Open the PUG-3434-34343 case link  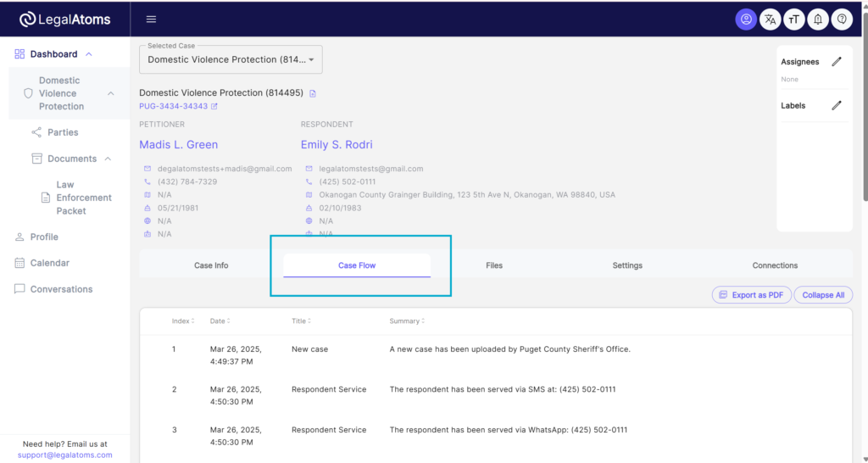pyautogui.click(x=173, y=106)
